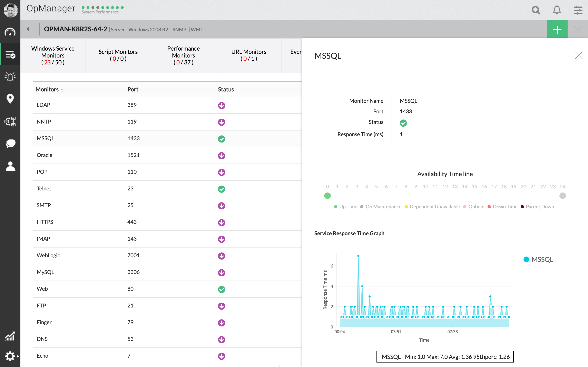Switch to URL Monitors tab
The image size is (588, 367).
(x=248, y=55)
